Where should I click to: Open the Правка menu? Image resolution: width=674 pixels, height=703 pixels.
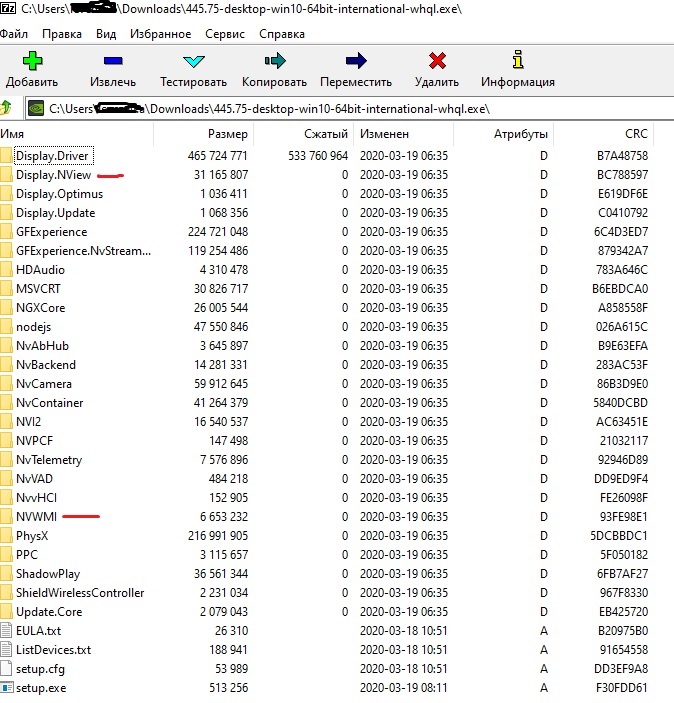[x=62, y=34]
